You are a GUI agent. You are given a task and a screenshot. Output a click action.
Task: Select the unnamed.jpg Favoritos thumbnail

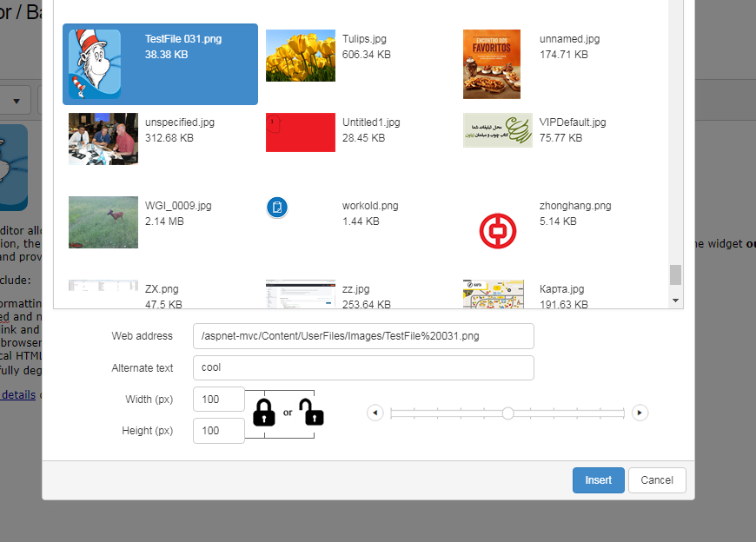491,64
